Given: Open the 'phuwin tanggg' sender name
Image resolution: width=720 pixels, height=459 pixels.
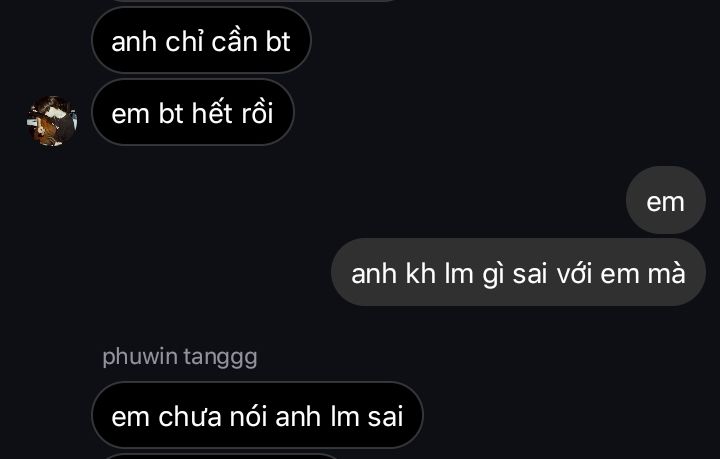Looking at the screenshot, I should click(x=180, y=357).
